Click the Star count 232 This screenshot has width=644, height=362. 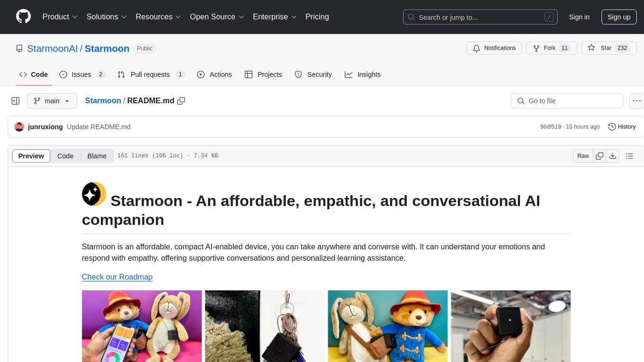coord(622,48)
